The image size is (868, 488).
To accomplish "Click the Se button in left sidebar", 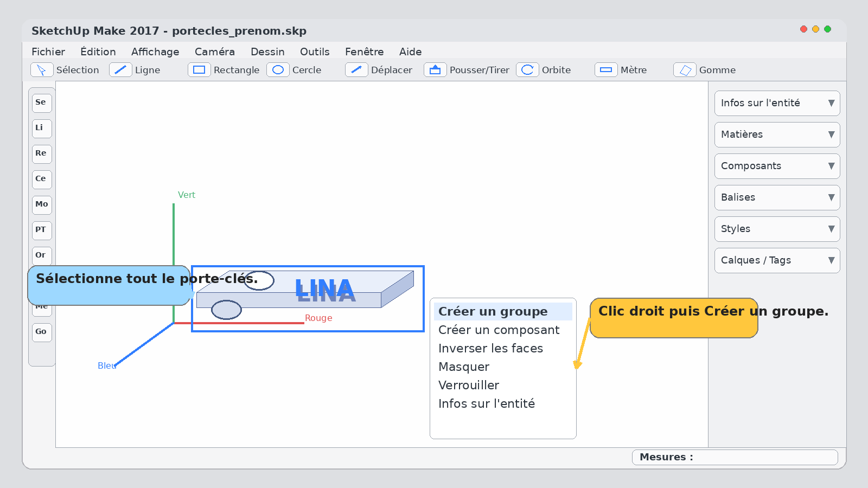I will [x=42, y=103].
